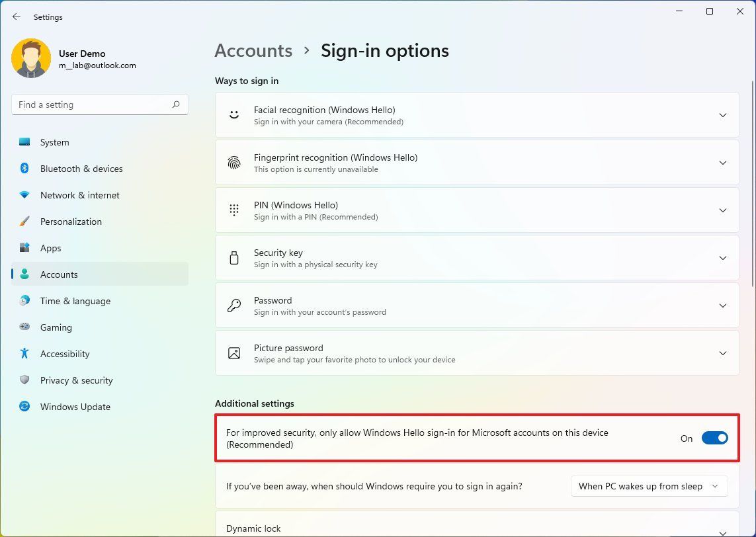The width and height of the screenshot is (756, 537).
Task: Open Bluetooth & devices via sidebar icon
Action: click(24, 169)
